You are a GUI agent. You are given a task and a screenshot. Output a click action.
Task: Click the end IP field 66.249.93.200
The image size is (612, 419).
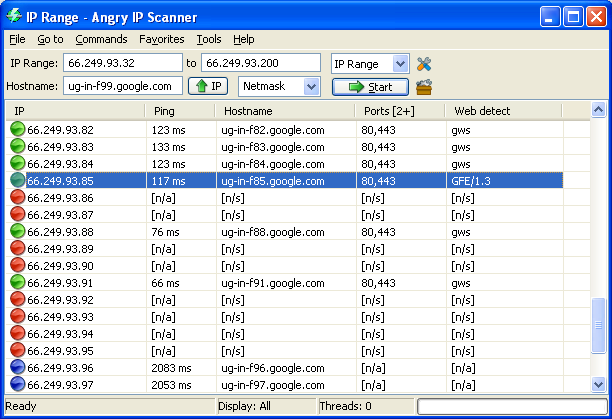click(x=261, y=63)
